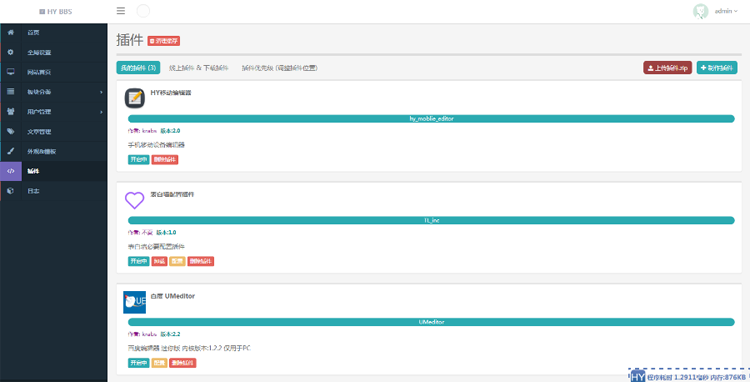Toggle the enabled state of UMeditor plugin
The width and height of the screenshot is (750, 382).
click(138, 363)
